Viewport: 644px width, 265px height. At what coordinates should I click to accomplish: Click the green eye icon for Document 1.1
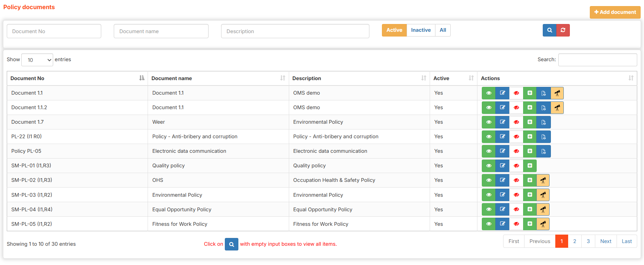489,93
